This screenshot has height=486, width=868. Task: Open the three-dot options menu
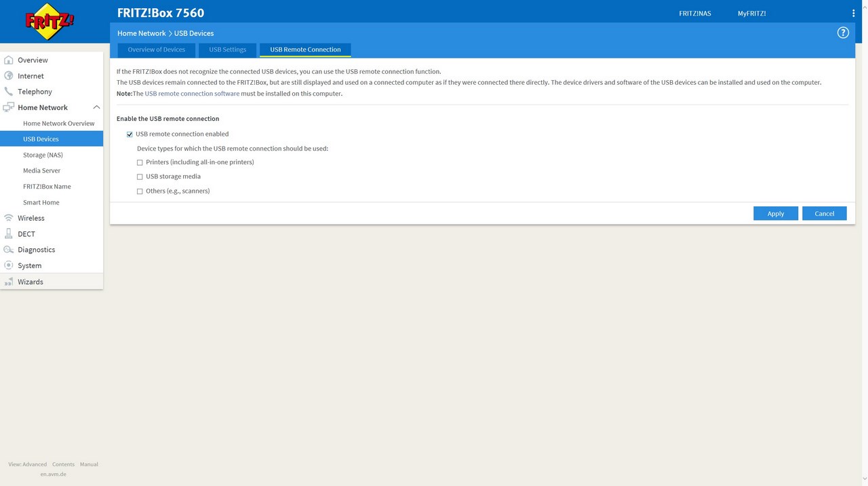(853, 14)
